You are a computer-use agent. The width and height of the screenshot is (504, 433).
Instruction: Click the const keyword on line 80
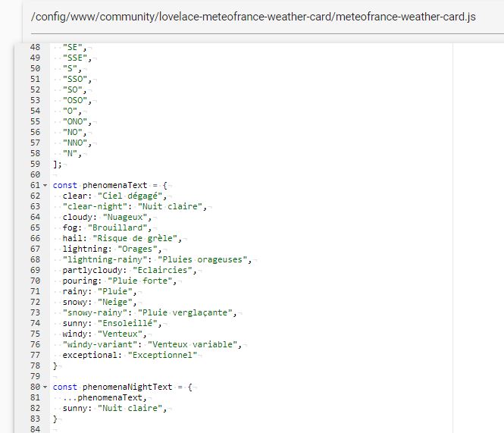(x=65, y=387)
